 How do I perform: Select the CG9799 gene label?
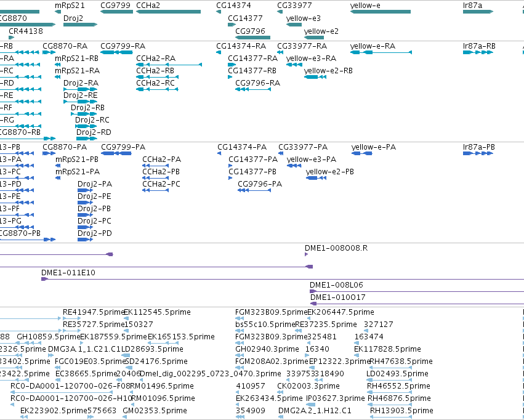(115, 6)
